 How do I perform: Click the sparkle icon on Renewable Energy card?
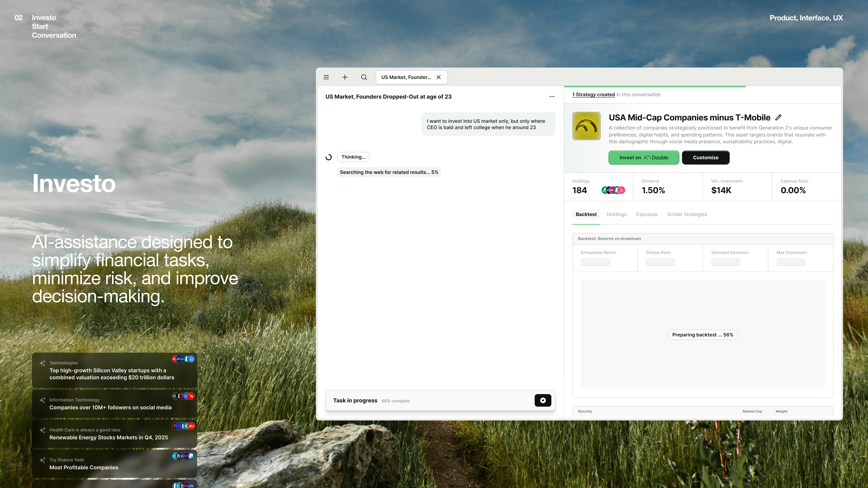point(42,430)
